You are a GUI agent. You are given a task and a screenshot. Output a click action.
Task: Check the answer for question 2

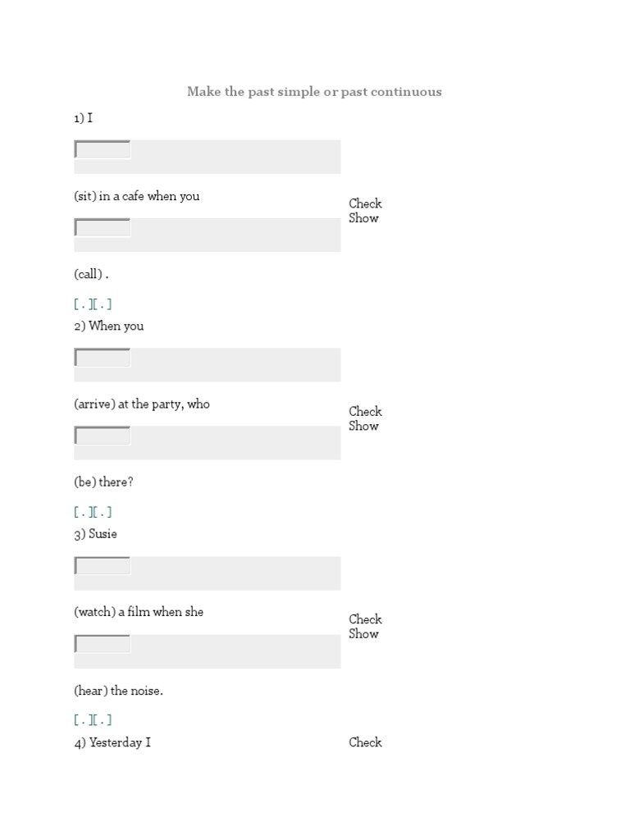[x=365, y=411]
